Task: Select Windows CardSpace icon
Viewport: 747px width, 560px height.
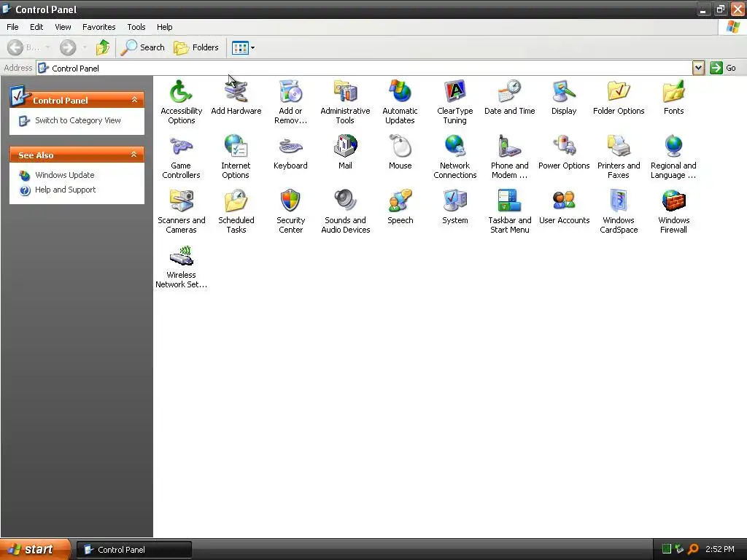Action: 619,201
